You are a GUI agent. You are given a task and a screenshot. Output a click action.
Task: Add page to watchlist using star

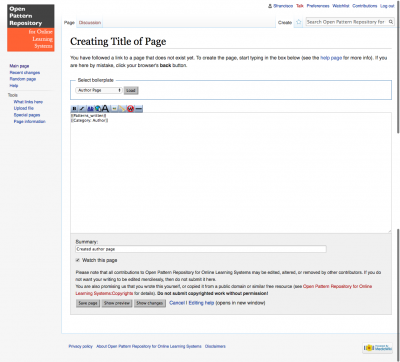pos(299,22)
